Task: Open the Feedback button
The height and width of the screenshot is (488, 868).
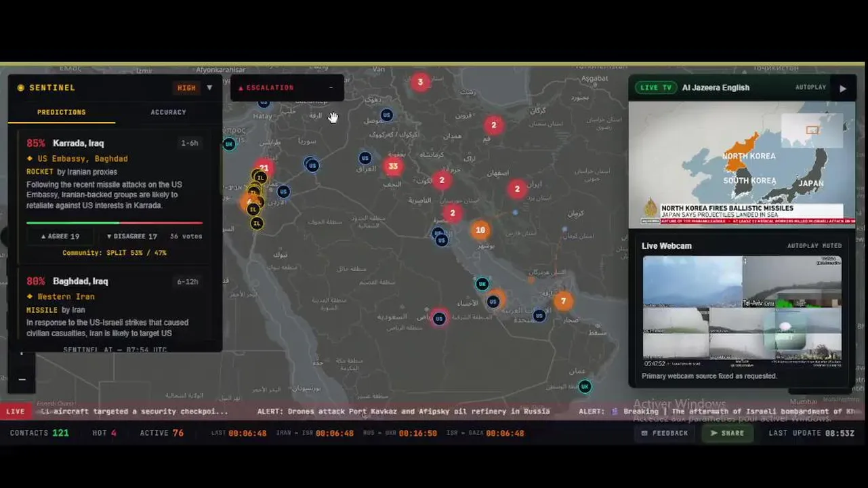Action: coord(664,433)
